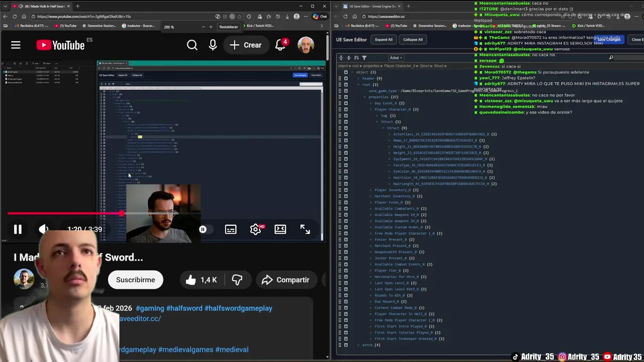Viewport: 644px width, 362px height.
Task: Click the filter funnel icon in editor toolbar
Action: (x=364, y=58)
